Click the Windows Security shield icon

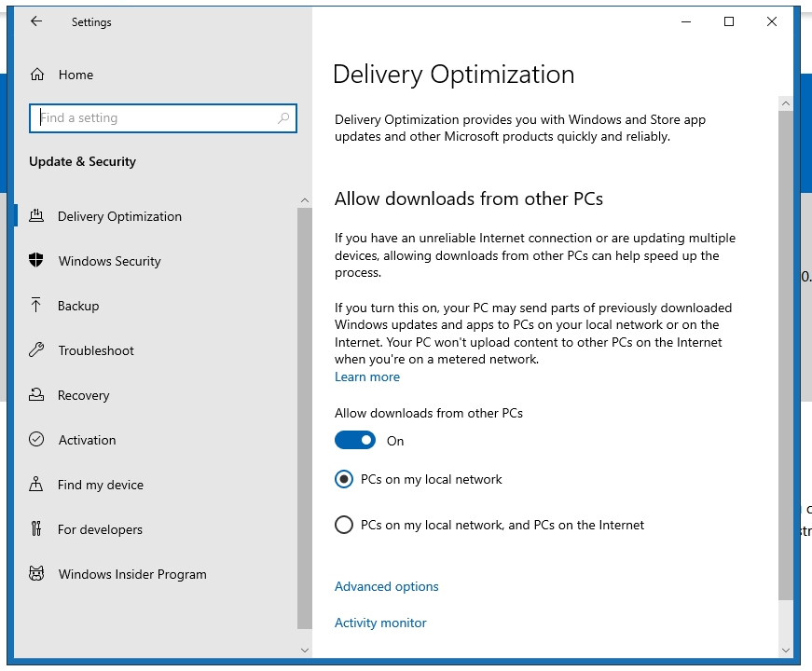click(36, 260)
